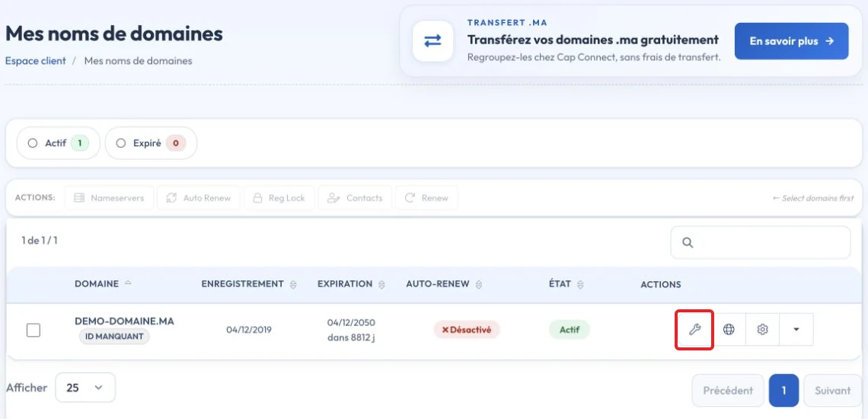868x419 pixels.
Task: Sort by the Expiration column arrows
Action: click(381, 284)
